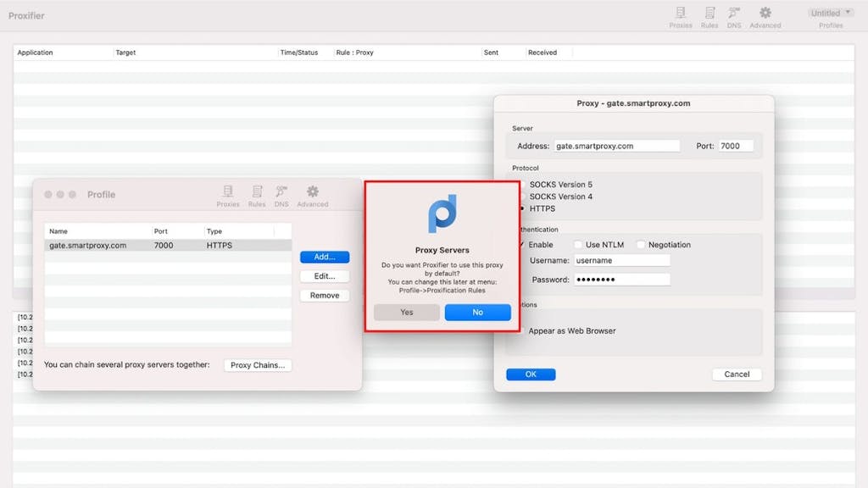Click Add... button in Profile window
The height and width of the screenshot is (488, 868).
tap(325, 257)
